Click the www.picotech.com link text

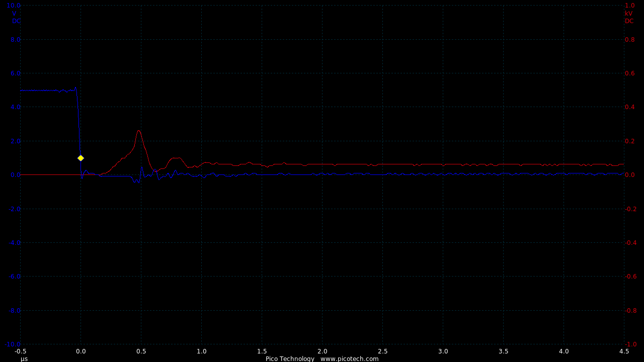coord(349,358)
